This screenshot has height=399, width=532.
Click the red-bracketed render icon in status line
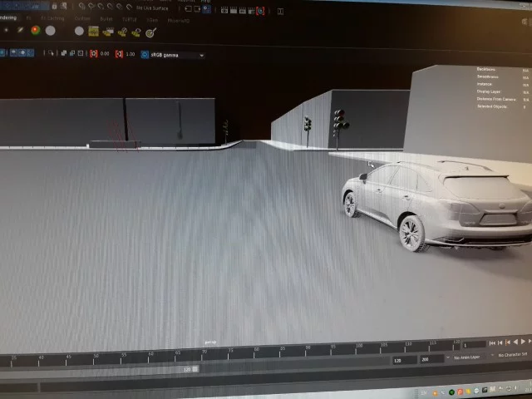(x=260, y=11)
